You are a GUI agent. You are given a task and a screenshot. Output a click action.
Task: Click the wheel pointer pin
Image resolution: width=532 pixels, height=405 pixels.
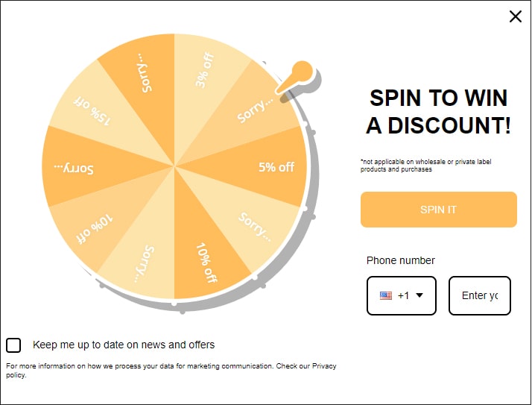(x=300, y=73)
